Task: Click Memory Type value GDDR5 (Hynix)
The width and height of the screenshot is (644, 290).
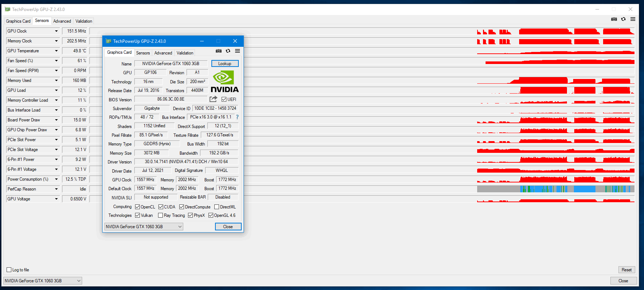Action: click(157, 144)
